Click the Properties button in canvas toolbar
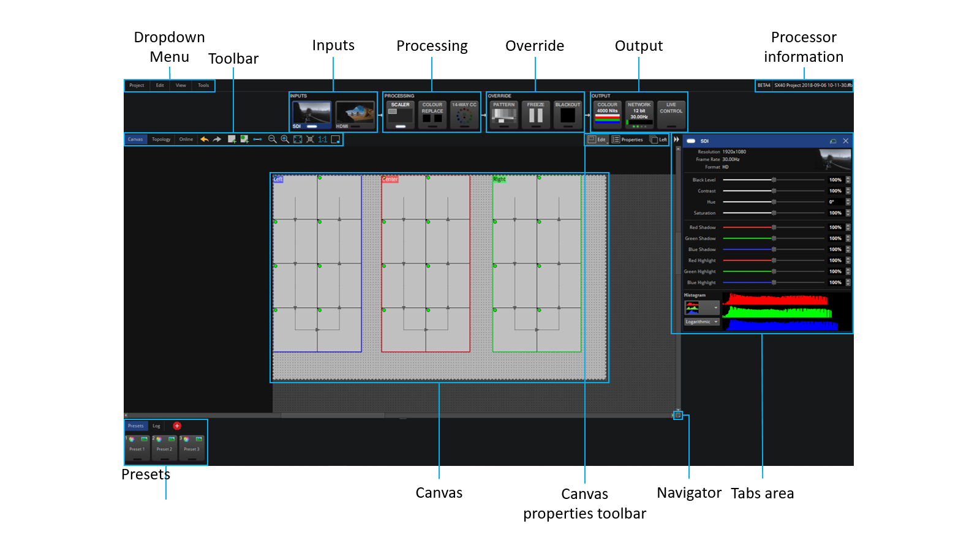The width and height of the screenshot is (980, 551). 628,140
